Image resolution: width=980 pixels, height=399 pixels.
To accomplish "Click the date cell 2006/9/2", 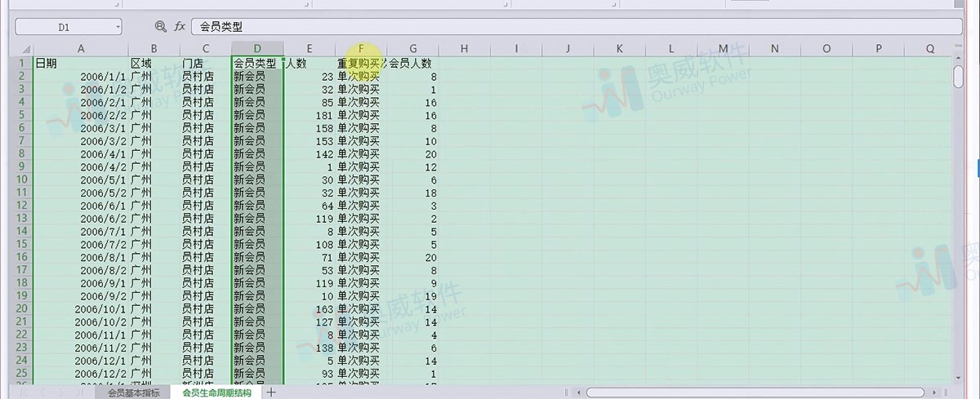I will coord(81,295).
